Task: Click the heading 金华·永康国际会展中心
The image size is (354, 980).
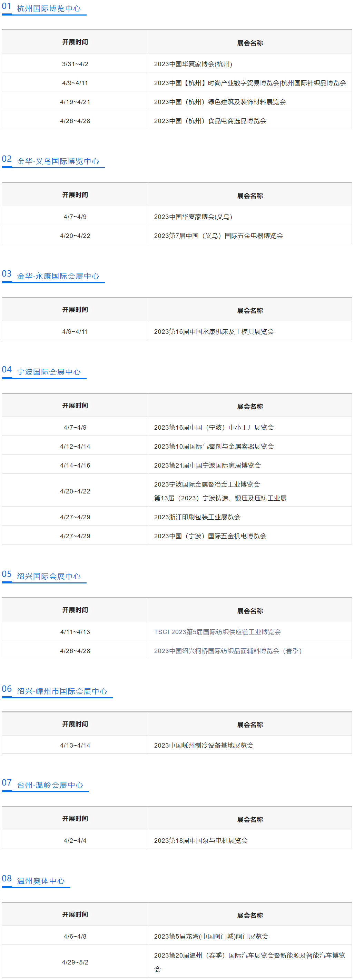Action: [58, 276]
